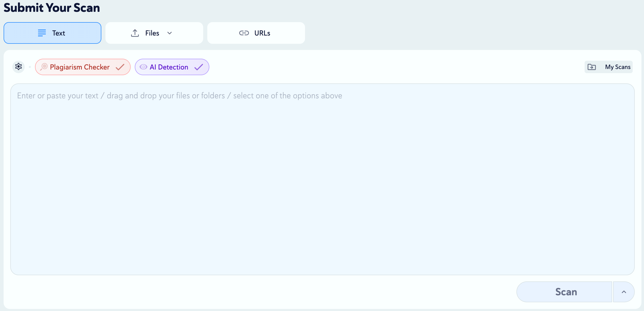Switch to the URLs tab

click(256, 33)
